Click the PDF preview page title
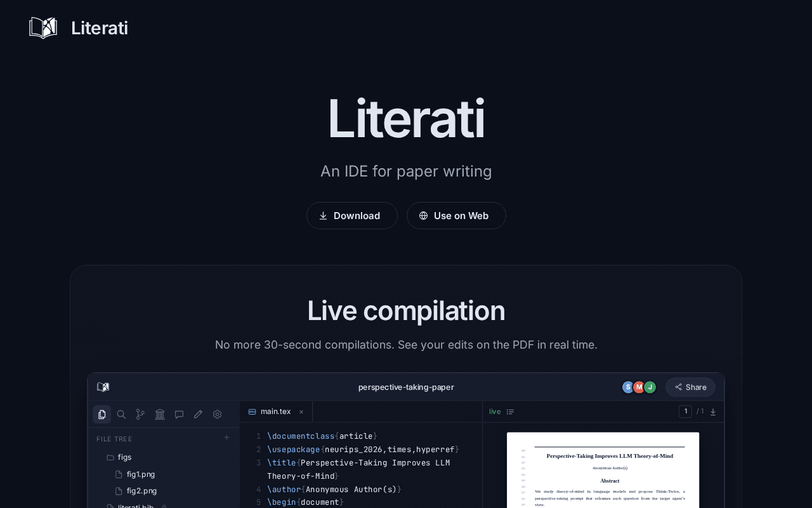The width and height of the screenshot is (812, 508). (610, 456)
